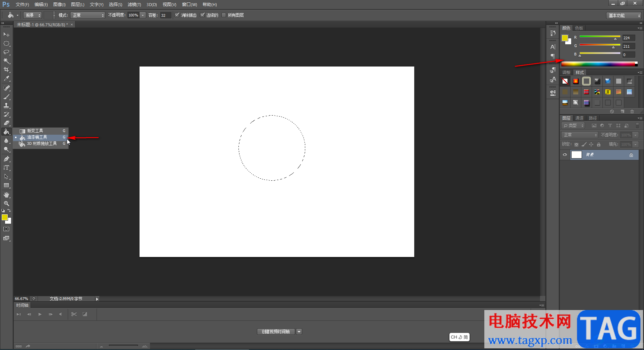
Task: Split the clip with scissors icon
Action: pos(74,314)
